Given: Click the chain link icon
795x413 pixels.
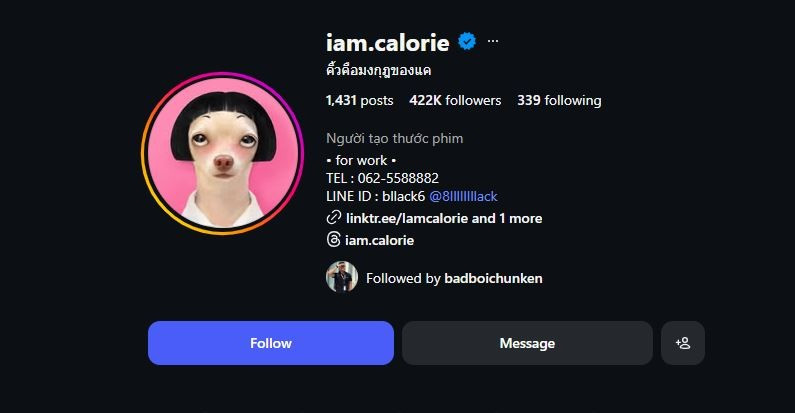Looking at the screenshot, I should click(333, 218).
